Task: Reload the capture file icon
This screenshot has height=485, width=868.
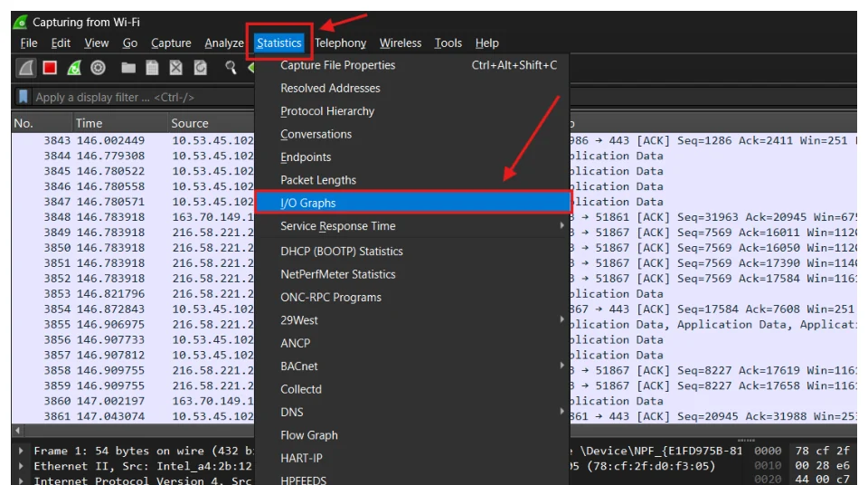Action: [201, 68]
